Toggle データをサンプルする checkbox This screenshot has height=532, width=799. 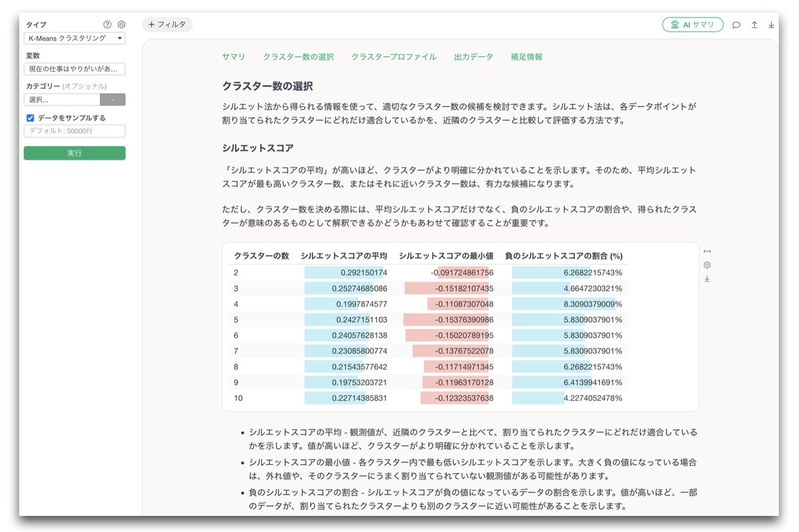30,118
